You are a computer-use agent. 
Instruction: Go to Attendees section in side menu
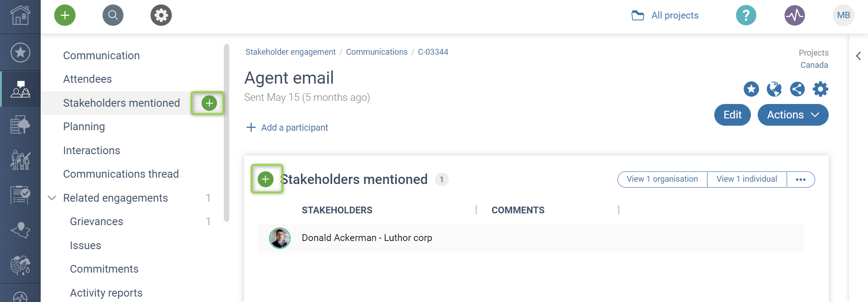click(87, 79)
